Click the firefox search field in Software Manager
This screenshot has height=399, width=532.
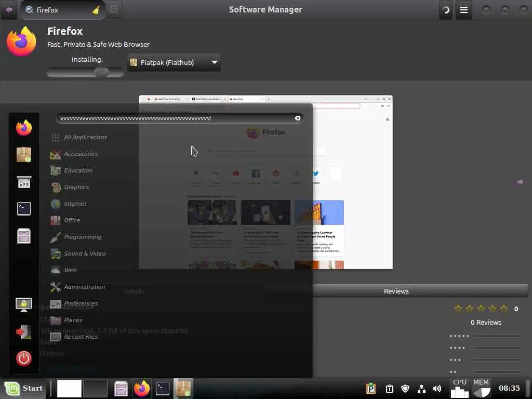[63, 10]
